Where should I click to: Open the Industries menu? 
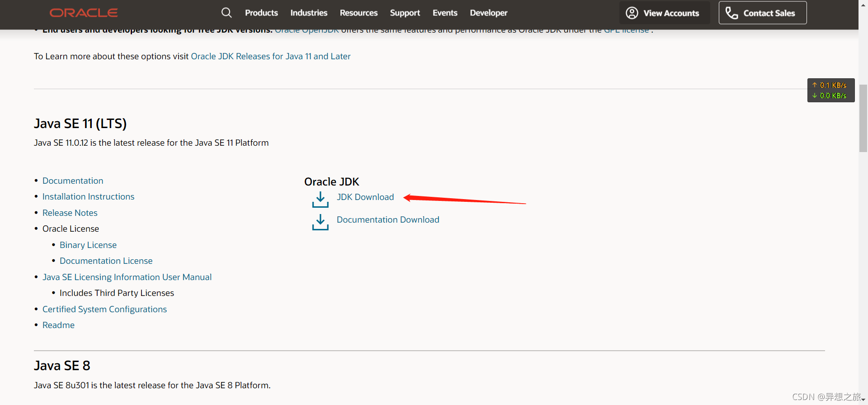tap(309, 13)
